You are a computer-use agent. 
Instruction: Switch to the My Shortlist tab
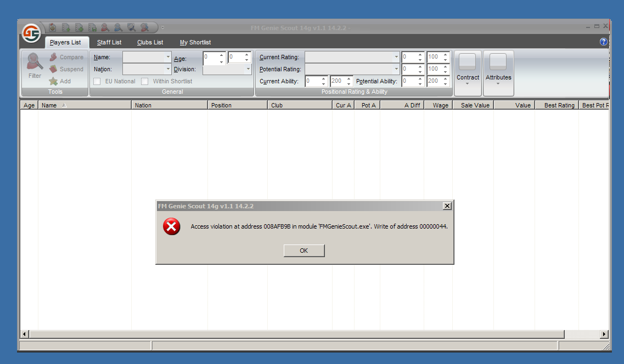click(x=195, y=42)
